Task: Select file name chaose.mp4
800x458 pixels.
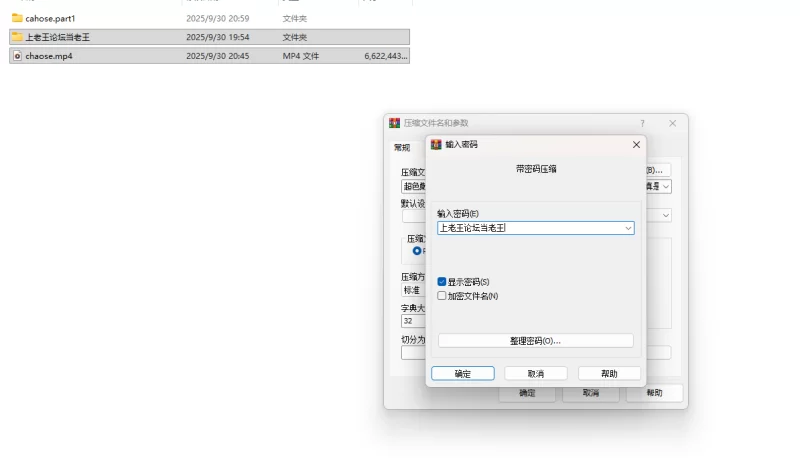Action: click(x=49, y=56)
